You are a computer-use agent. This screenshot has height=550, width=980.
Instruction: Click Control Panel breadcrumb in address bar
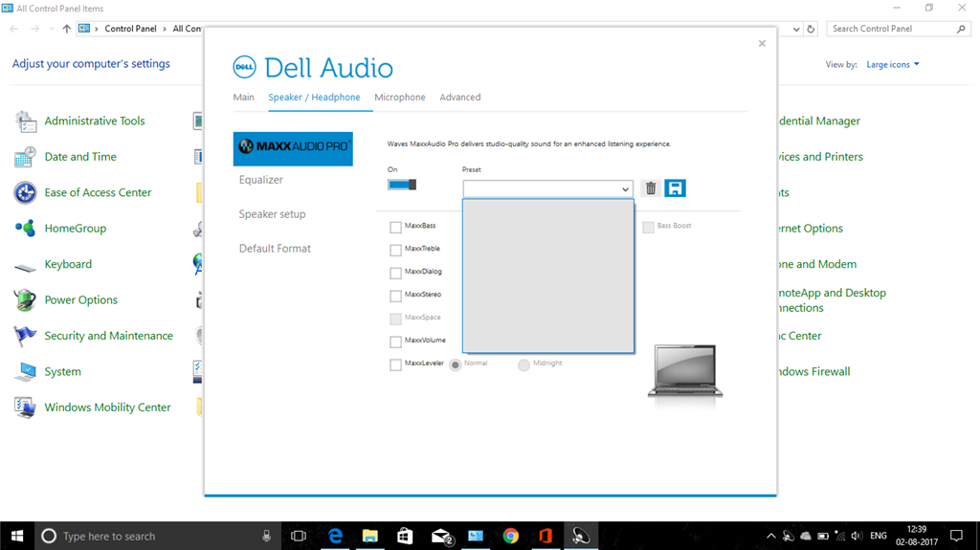point(130,29)
